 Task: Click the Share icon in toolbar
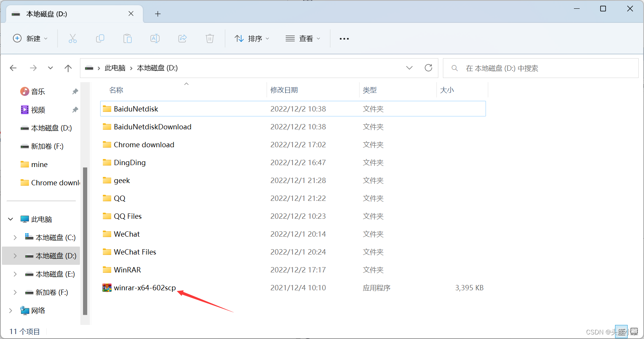tap(182, 38)
